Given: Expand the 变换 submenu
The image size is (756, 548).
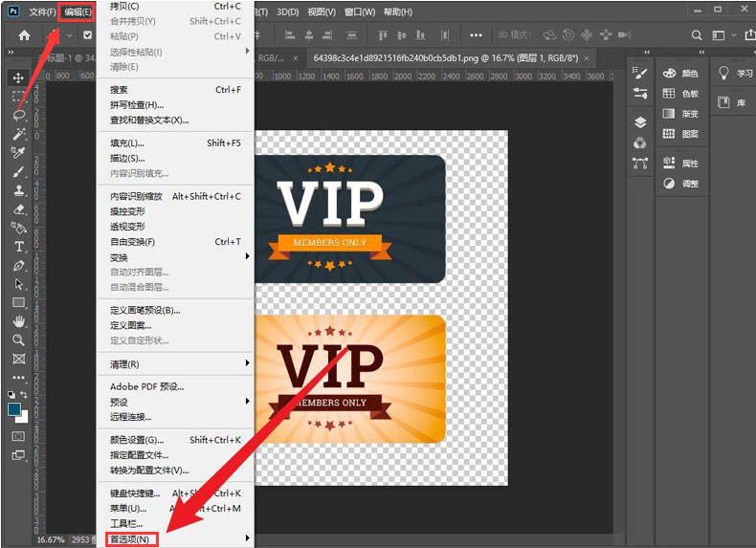Looking at the screenshot, I should pyautogui.click(x=119, y=257).
